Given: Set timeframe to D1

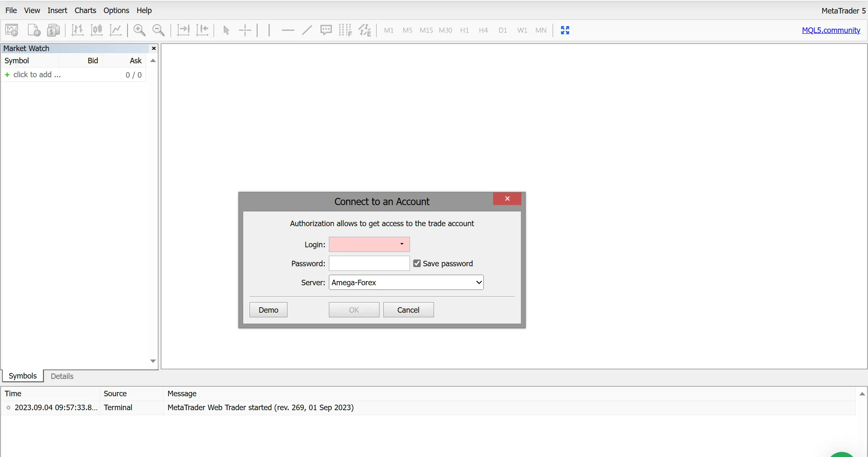Looking at the screenshot, I should 503,30.
